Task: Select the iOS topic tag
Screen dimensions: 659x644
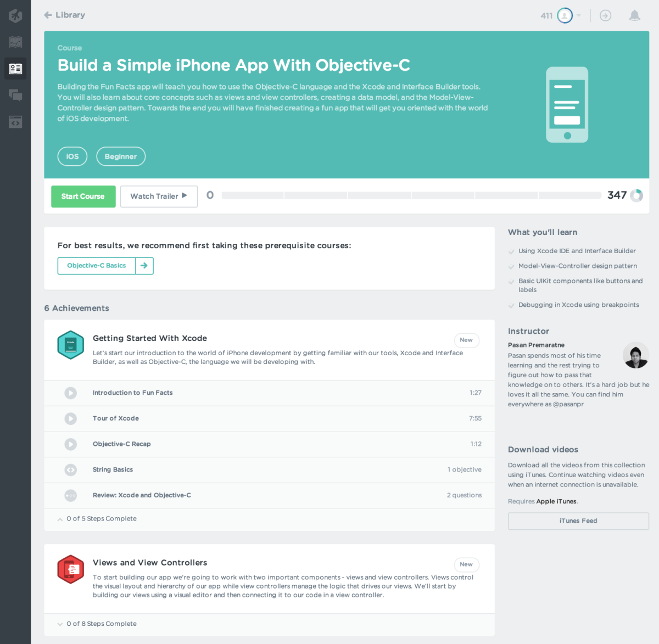Action: click(x=72, y=156)
